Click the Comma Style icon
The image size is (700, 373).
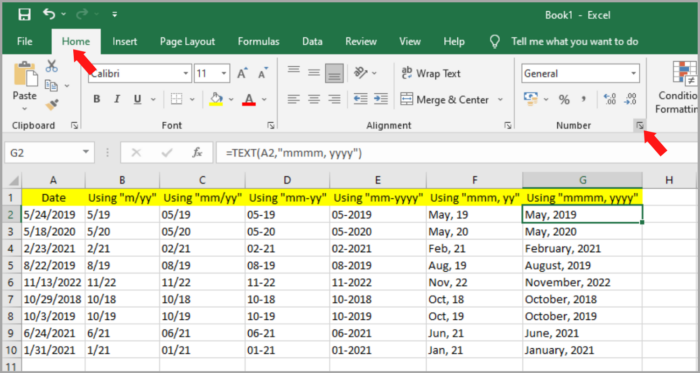coord(584,99)
